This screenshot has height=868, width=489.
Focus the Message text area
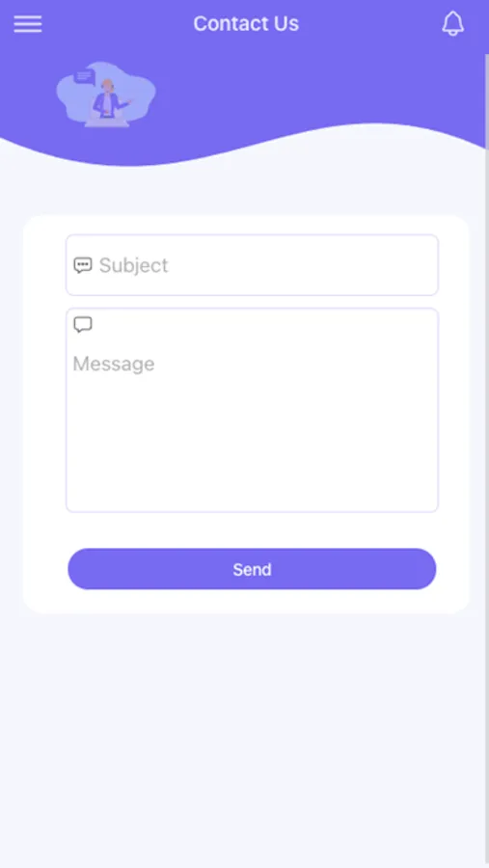tap(252, 410)
